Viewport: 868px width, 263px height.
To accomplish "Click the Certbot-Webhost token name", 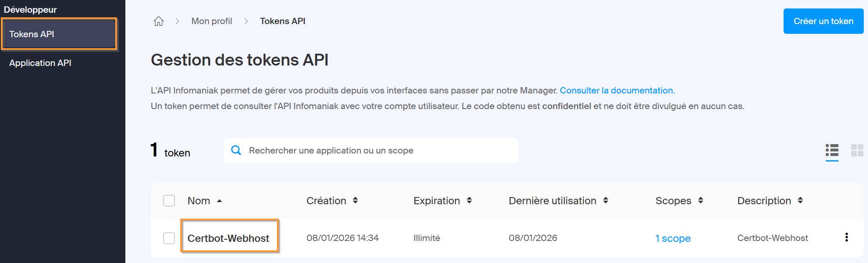I will (x=228, y=238).
